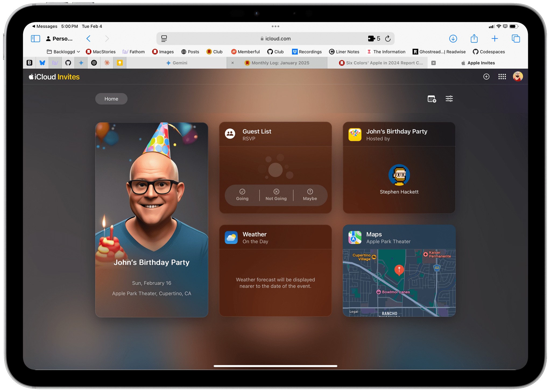Image resolution: width=551 pixels, height=392 pixels.
Task: Open the iCloud app grid launcher
Action: pos(502,77)
